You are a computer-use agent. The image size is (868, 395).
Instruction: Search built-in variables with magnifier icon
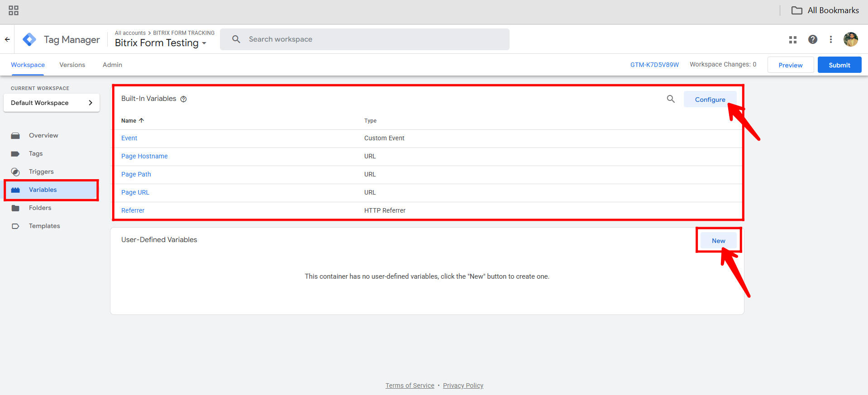[x=671, y=99]
